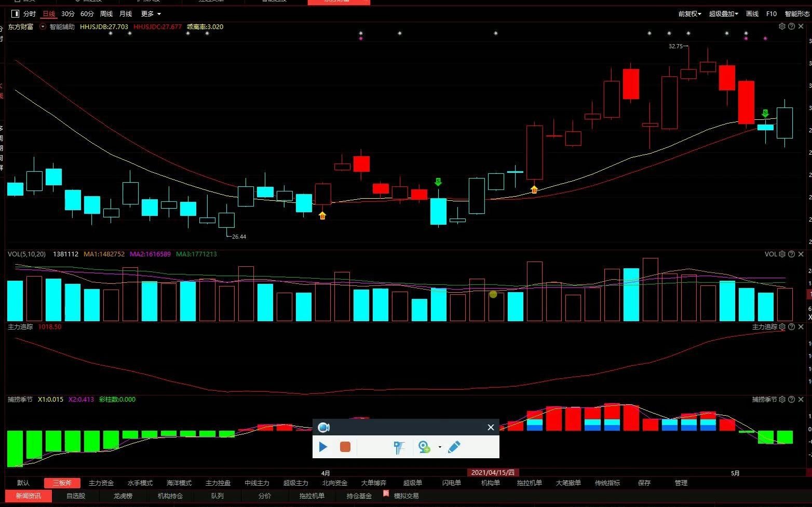Screen dimensions: 812x507
Task: Switch to 主力控盘 indicator tab
Action: pyautogui.click(x=218, y=483)
